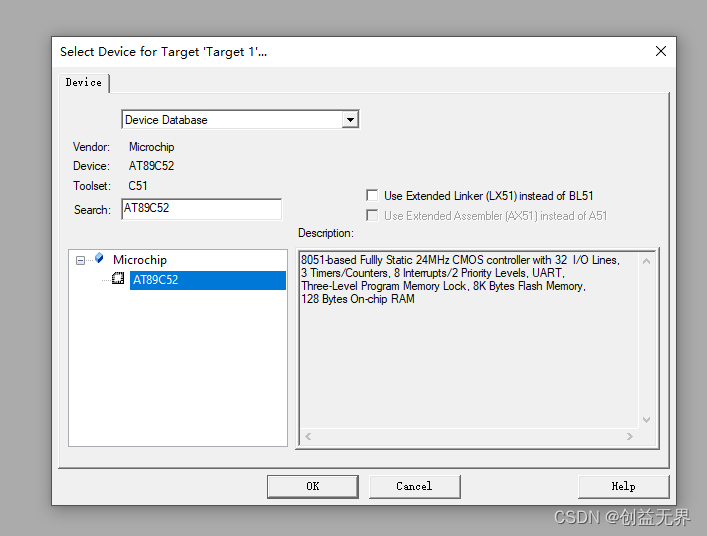The width and height of the screenshot is (707, 536).
Task: Click description horizontal scroll right arrow
Action: tap(630, 436)
